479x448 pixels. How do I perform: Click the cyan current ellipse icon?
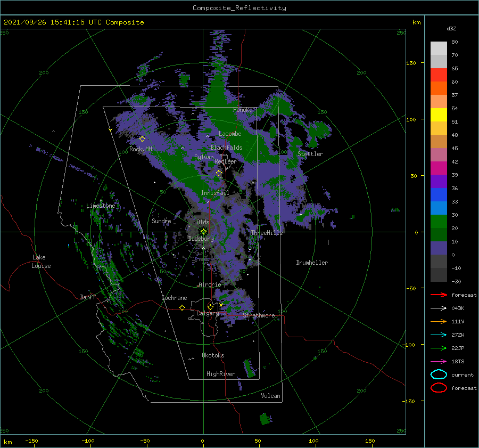(439, 374)
